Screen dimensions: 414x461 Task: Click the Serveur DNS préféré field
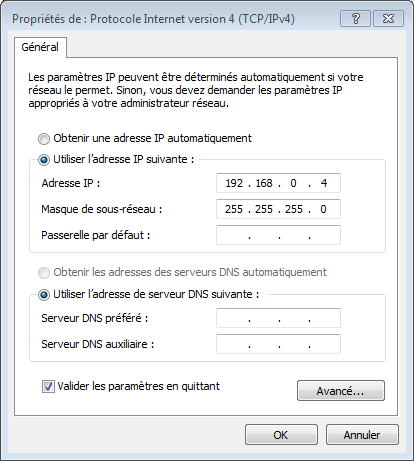click(x=278, y=318)
